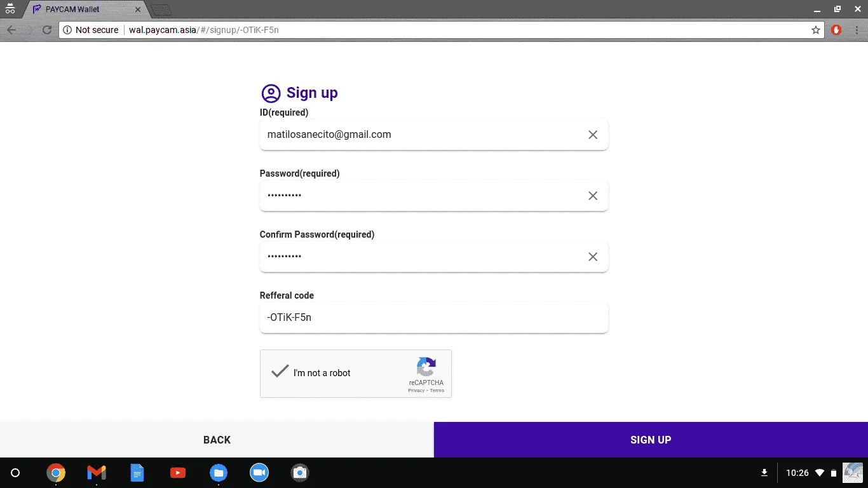The width and height of the screenshot is (868, 488).
Task: Open the Camera app in shelf
Action: pyautogui.click(x=300, y=473)
